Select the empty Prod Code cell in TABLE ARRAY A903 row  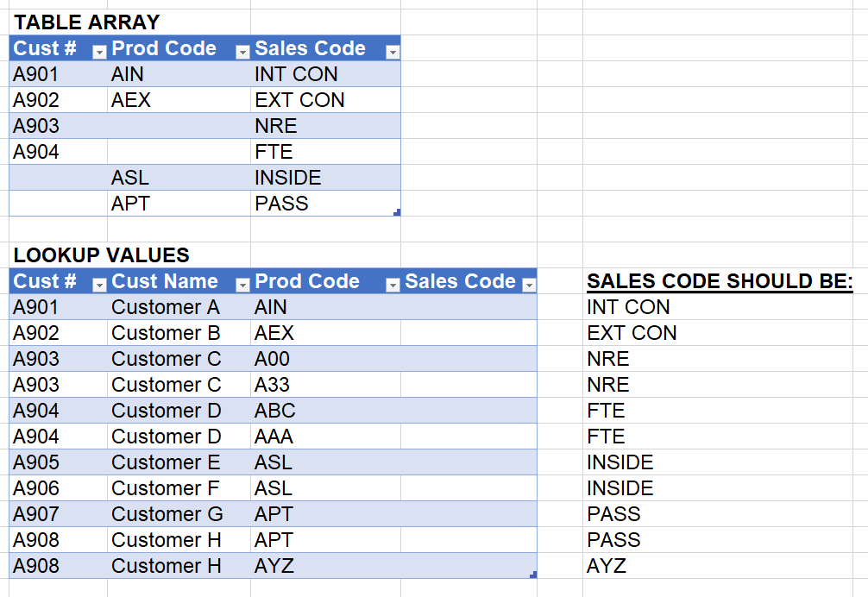tap(179, 126)
